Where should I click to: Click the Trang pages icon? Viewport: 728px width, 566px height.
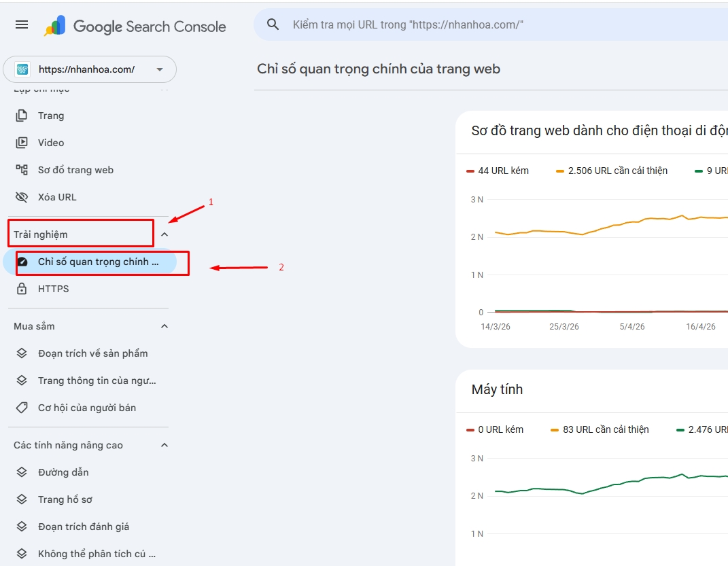21,116
